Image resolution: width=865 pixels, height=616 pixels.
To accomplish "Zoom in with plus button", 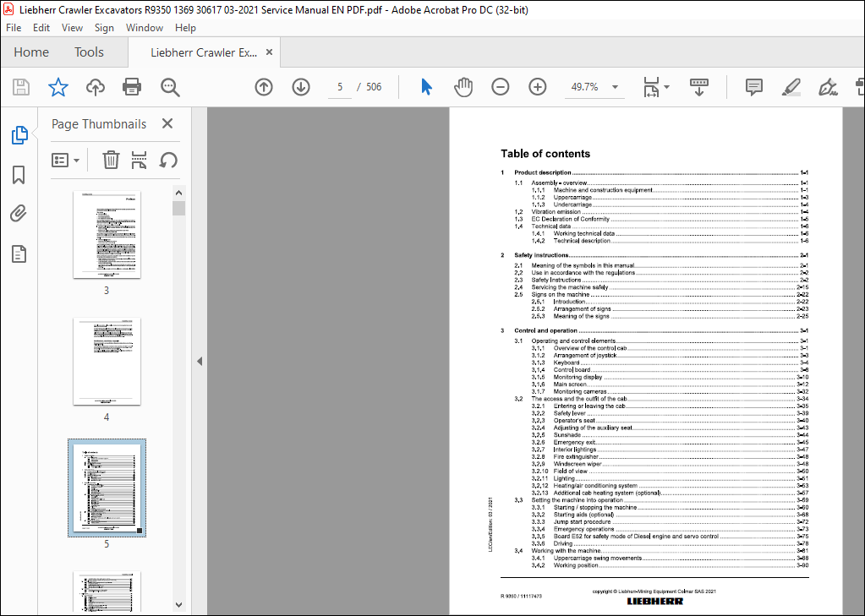I will point(537,87).
